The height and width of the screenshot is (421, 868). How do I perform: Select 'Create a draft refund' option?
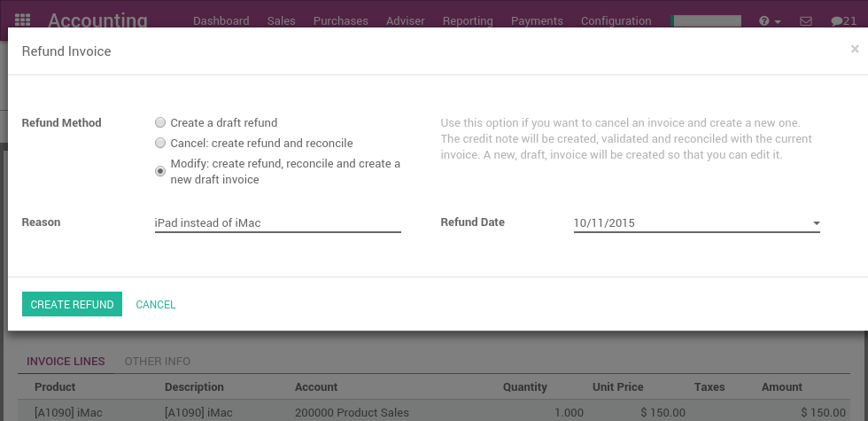click(x=160, y=122)
